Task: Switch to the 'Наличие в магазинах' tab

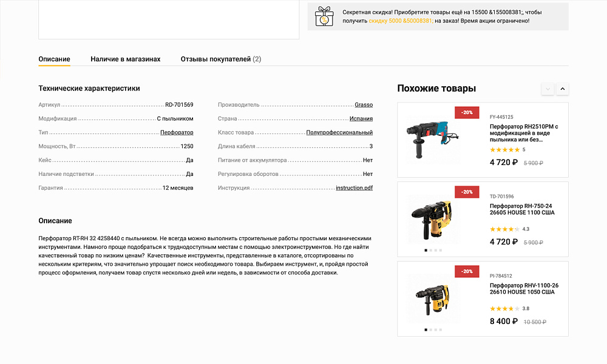Action: click(125, 59)
